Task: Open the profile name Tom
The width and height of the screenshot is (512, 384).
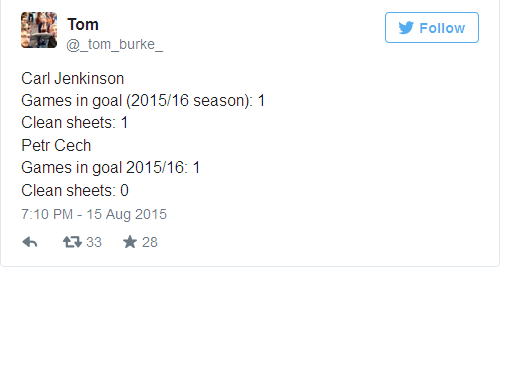Action: click(83, 25)
